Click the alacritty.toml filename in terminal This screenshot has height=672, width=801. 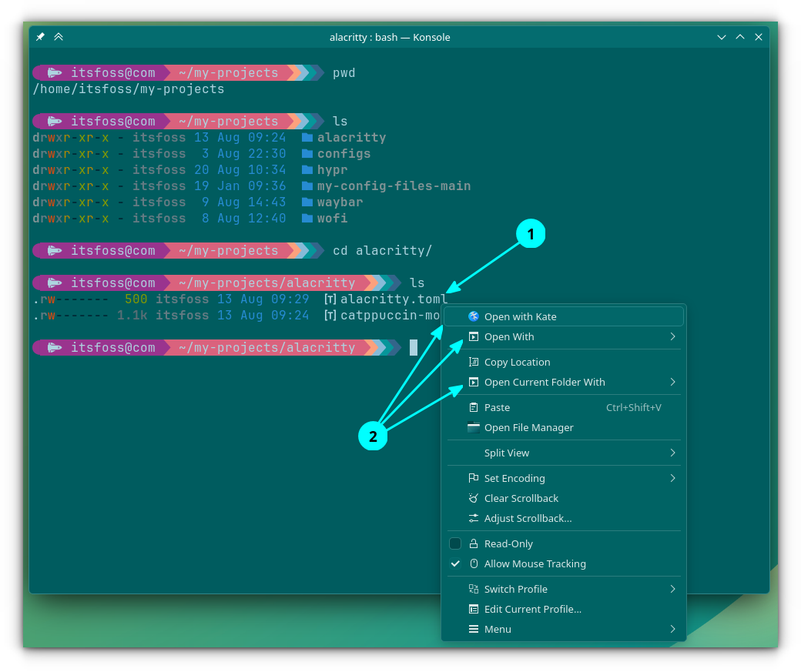coord(393,299)
